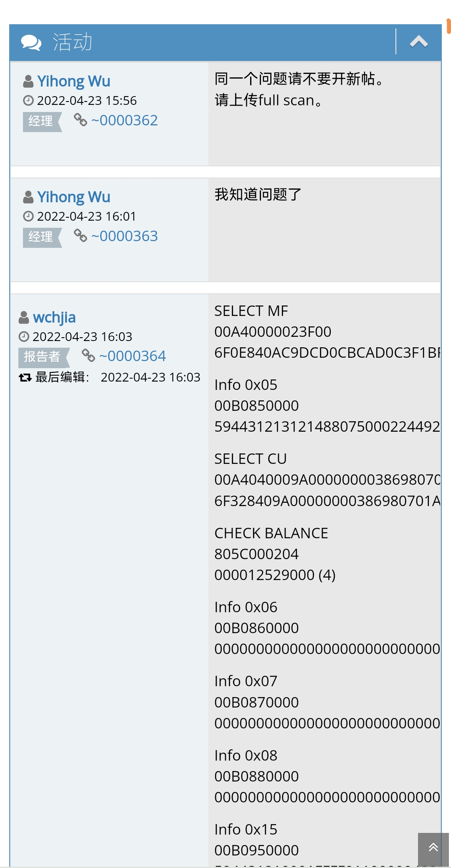Click the orange scrollbar indicator

click(448, 25)
